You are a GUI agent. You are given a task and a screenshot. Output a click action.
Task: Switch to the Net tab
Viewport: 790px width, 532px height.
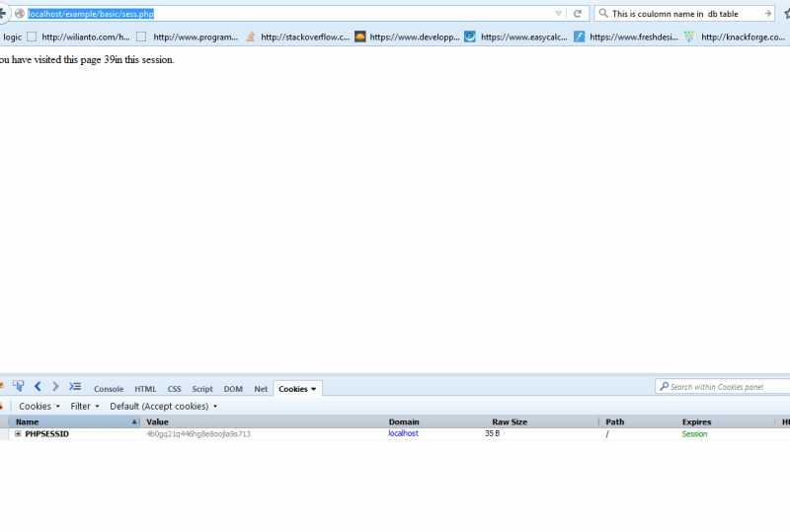[261, 389]
